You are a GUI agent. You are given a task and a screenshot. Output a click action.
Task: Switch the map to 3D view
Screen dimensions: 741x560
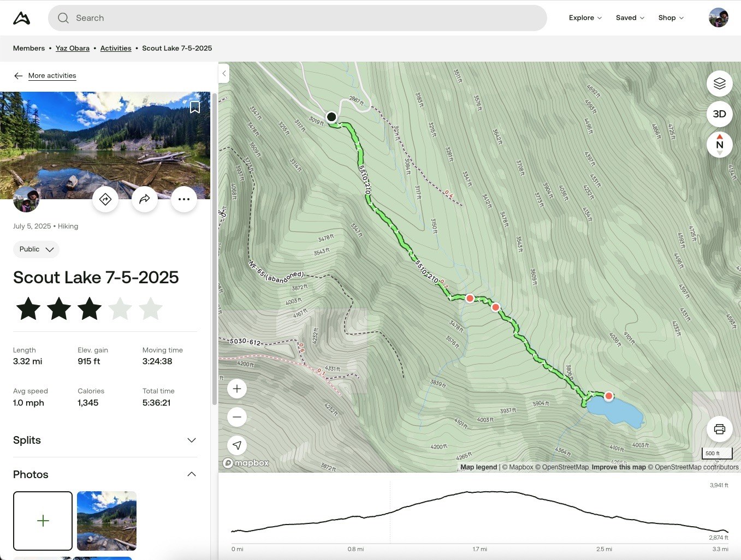coord(719,114)
